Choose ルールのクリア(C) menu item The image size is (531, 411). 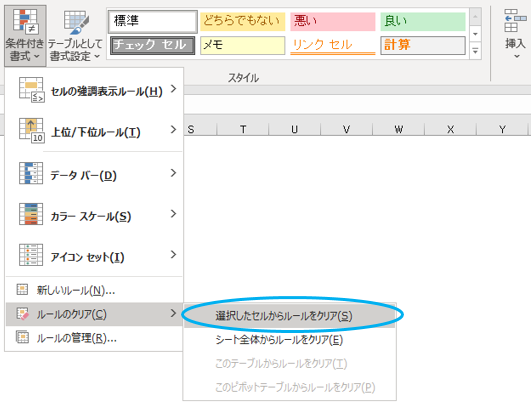tap(94, 314)
